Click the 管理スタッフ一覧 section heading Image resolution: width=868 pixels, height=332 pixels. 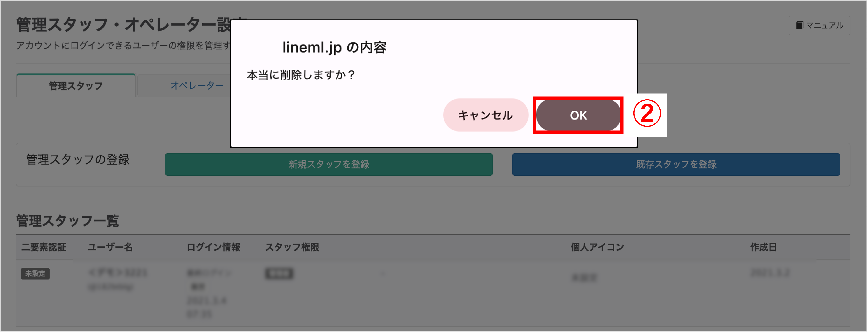[x=67, y=221]
